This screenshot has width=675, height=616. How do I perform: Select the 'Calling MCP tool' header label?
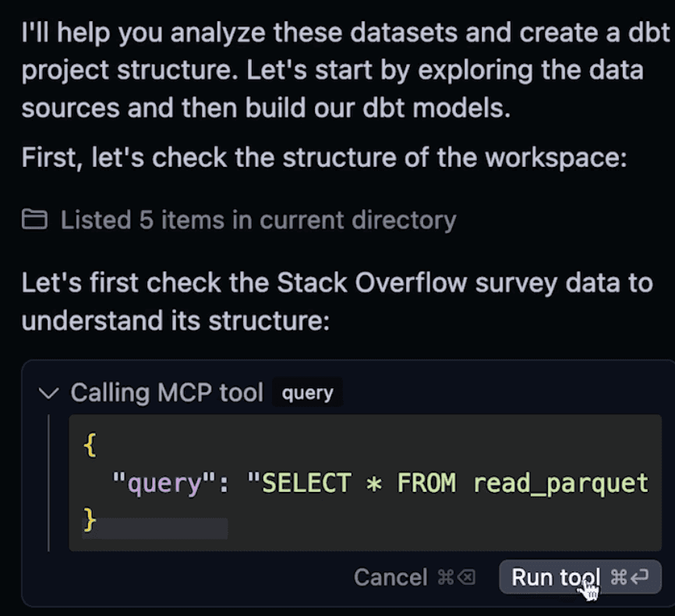coord(167,393)
